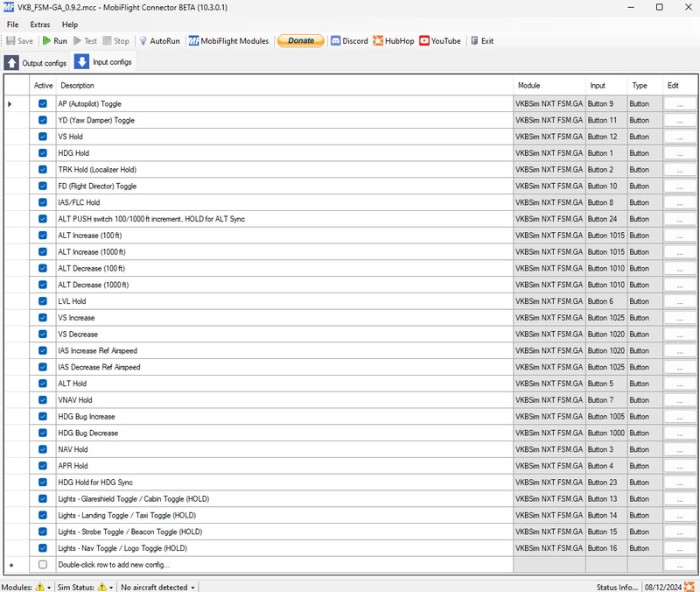The height and width of the screenshot is (592, 700).
Task: Click the Status Info label in status bar
Action: pos(617,587)
